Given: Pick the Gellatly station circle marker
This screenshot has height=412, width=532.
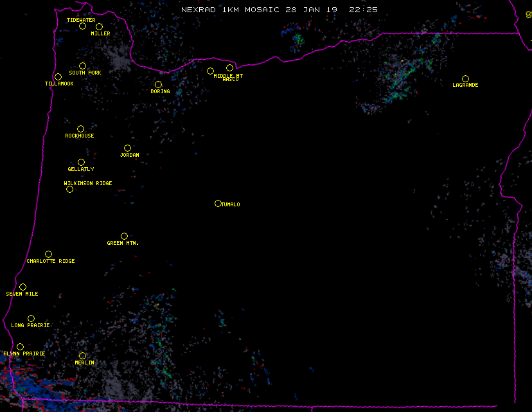Looking at the screenshot, I should point(81,163).
